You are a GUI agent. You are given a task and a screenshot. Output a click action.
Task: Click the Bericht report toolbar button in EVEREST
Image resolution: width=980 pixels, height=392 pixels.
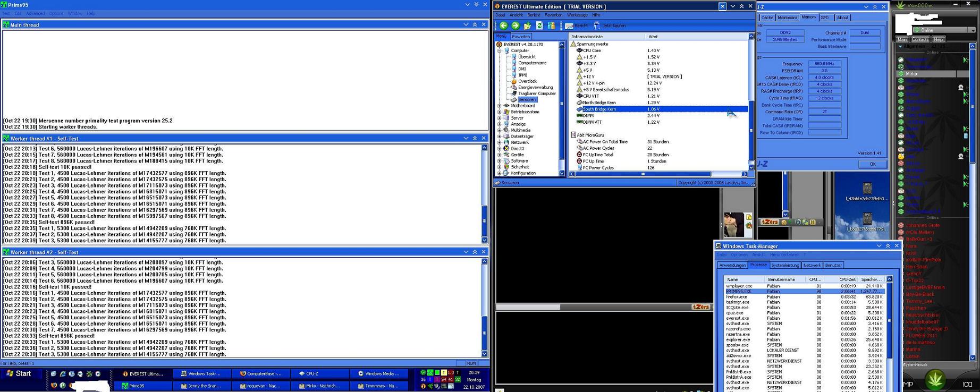pyautogui.click(x=577, y=25)
